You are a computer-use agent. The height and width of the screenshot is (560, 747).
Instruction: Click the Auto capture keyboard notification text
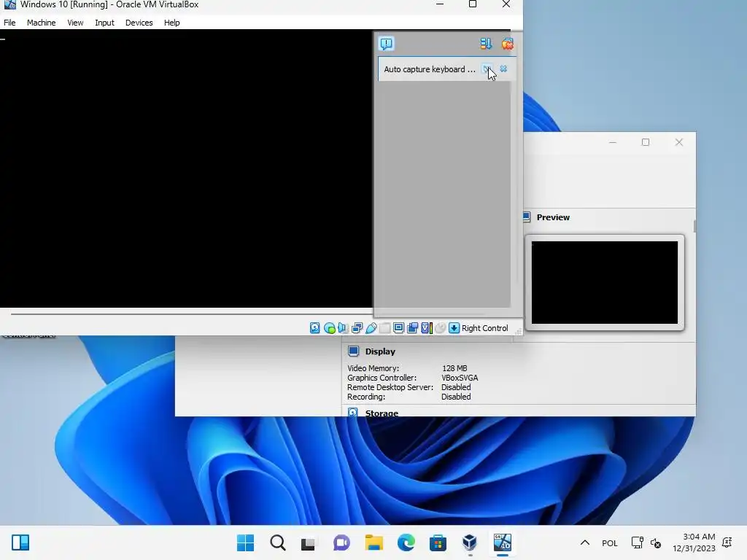(x=430, y=69)
